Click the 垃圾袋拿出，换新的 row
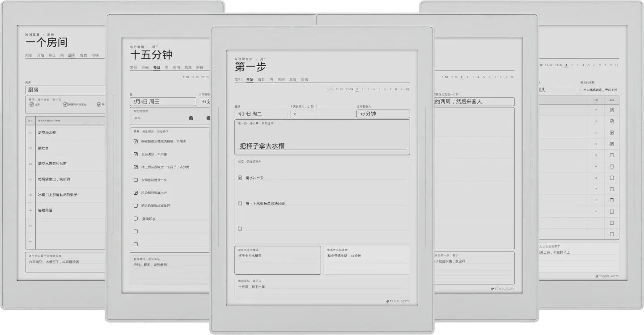644x335 pixels. point(65,179)
